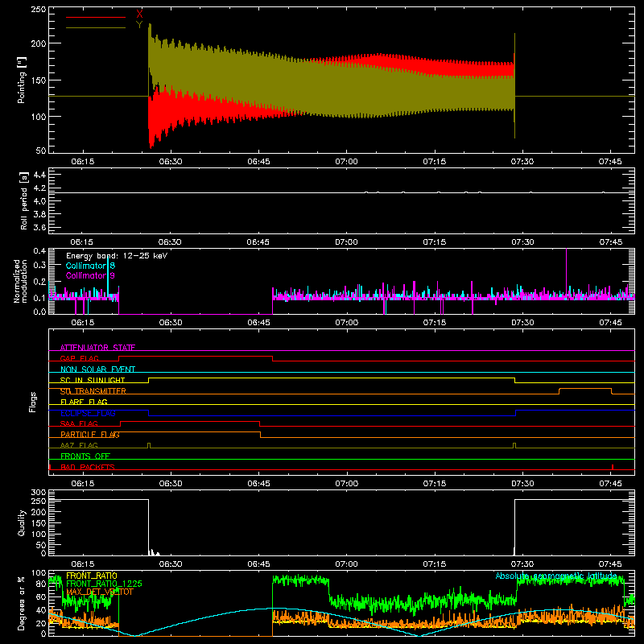Click the first A47_FLAG pulse near 06:26
This screenshot has height=644, width=644.
[x=149, y=445]
